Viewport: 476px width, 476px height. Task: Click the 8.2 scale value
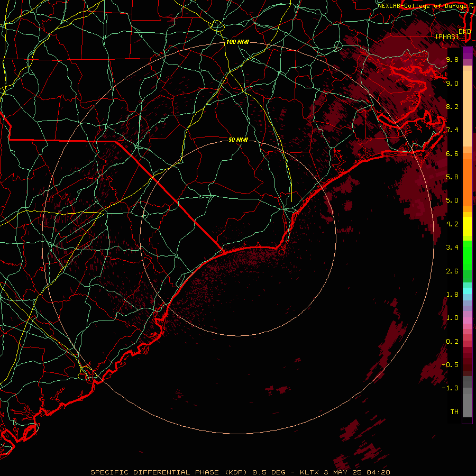pyautogui.click(x=452, y=106)
